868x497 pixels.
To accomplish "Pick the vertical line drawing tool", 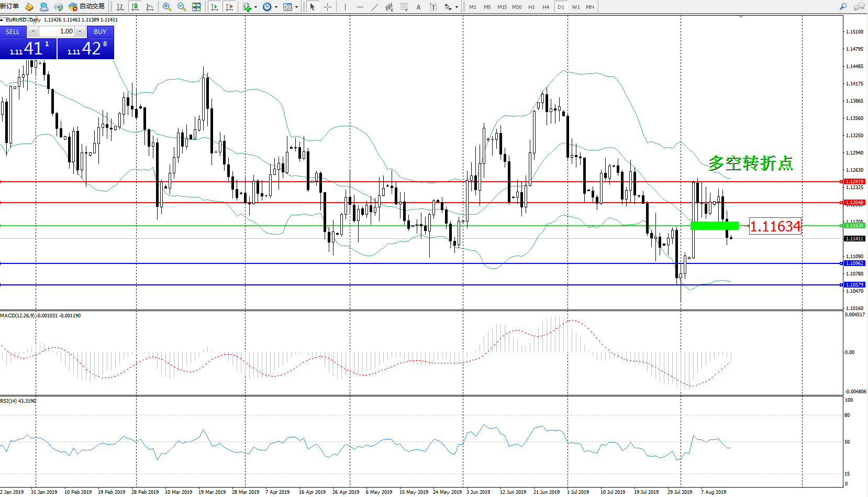I will click(x=345, y=7).
